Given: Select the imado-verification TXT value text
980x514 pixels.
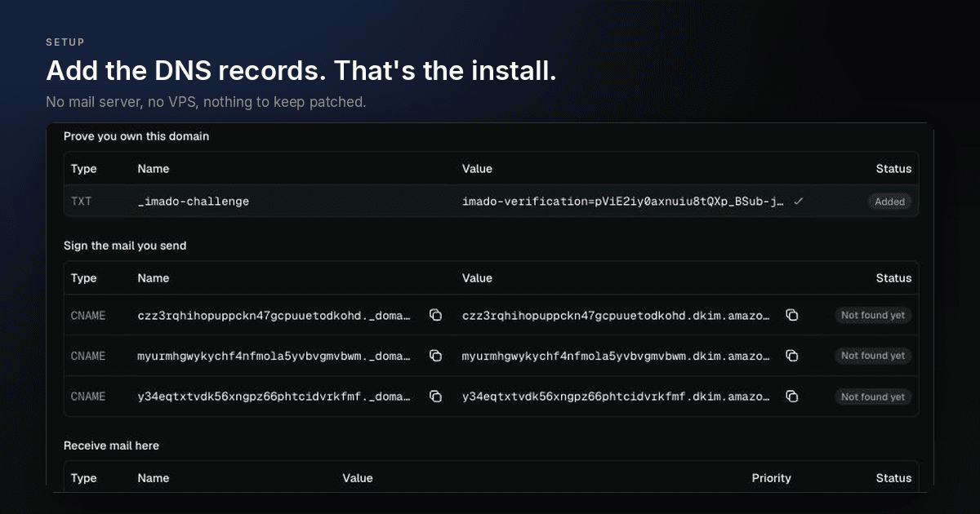Looking at the screenshot, I should click(624, 201).
